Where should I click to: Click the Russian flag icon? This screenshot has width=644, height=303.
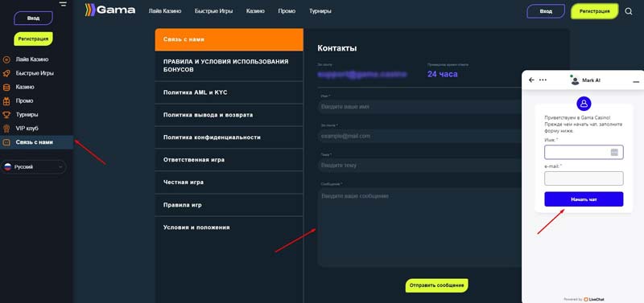7,167
